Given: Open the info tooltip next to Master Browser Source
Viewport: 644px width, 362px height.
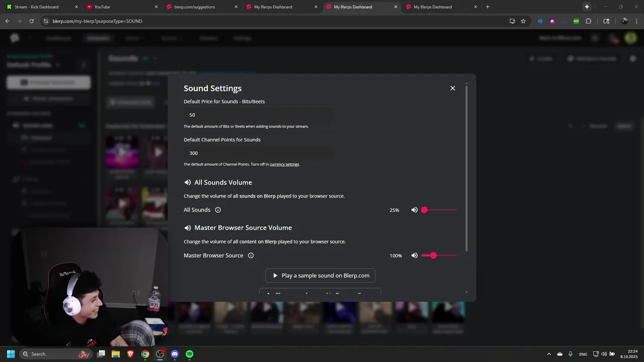Looking at the screenshot, I should coord(251,255).
